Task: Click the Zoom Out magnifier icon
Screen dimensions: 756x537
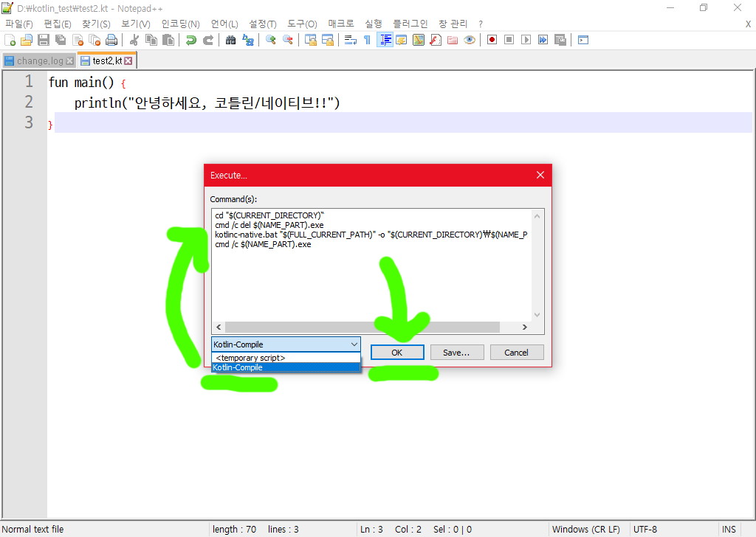Action: (x=288, y=40)
